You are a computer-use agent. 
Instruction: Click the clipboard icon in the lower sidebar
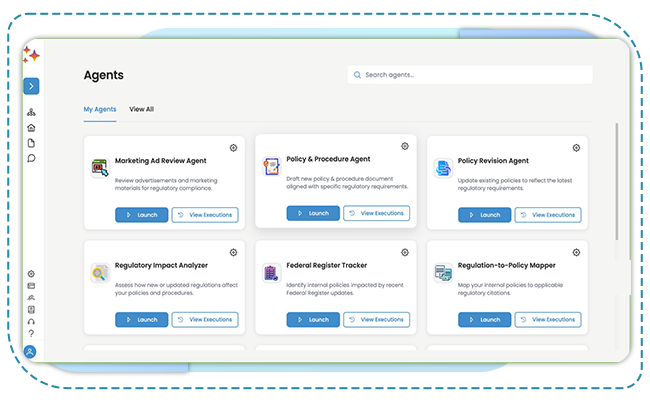31,309
